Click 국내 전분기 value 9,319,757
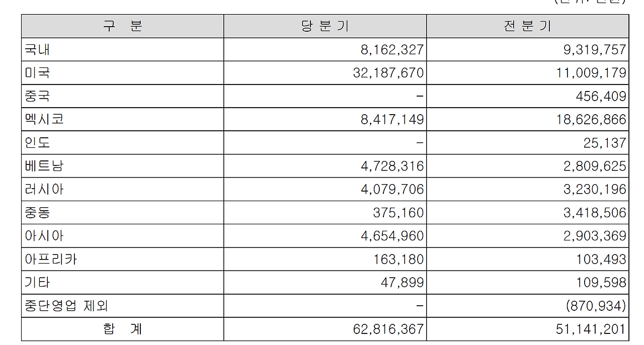Viewport: 644px width, 345px height. pos(595,50)
